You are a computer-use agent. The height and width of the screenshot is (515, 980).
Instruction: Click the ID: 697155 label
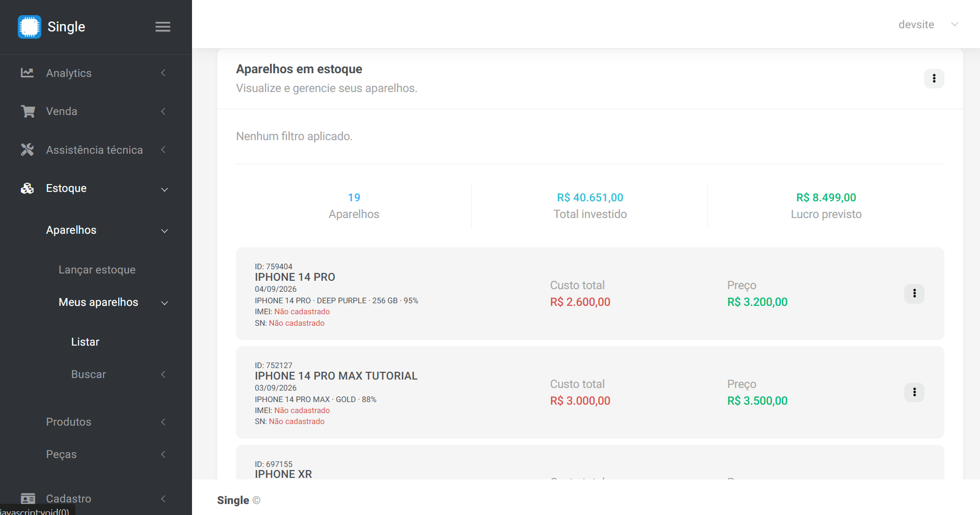(274, 464)
